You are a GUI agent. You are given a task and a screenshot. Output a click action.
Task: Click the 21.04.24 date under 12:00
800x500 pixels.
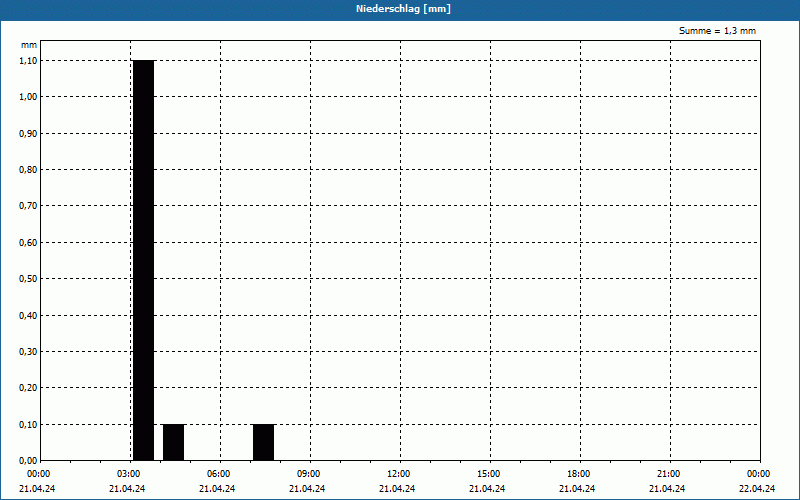click(397, 489)
